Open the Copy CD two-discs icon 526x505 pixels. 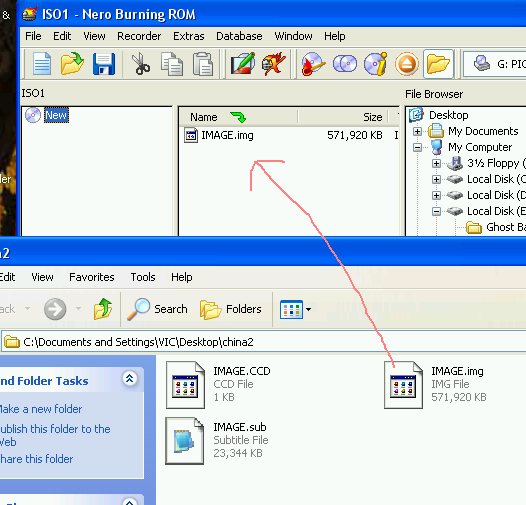[345, 63]
